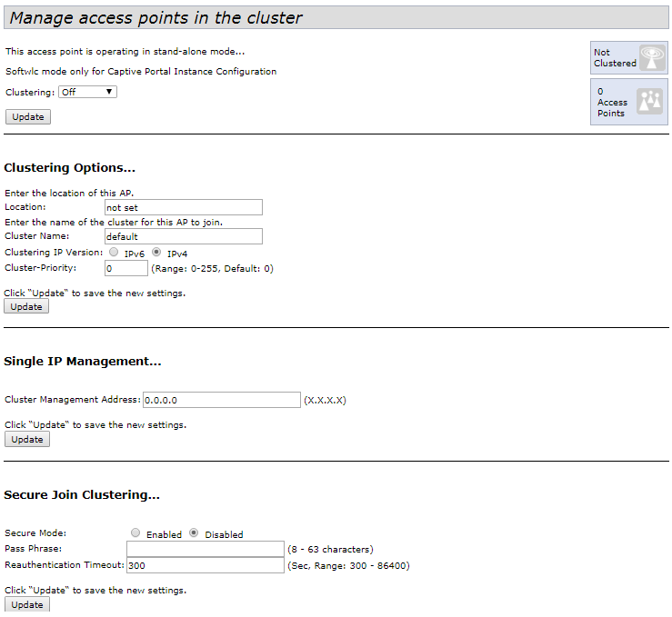The width and height of the screenshot is (672, 617).
Task: Click the Access Points people icon
Action: [649, 101]
